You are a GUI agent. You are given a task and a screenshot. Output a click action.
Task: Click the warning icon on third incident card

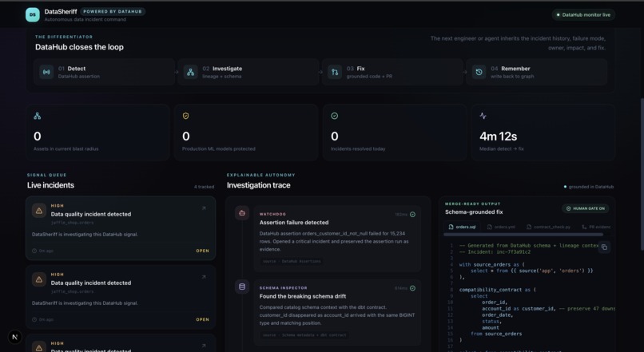coord(39,347)
